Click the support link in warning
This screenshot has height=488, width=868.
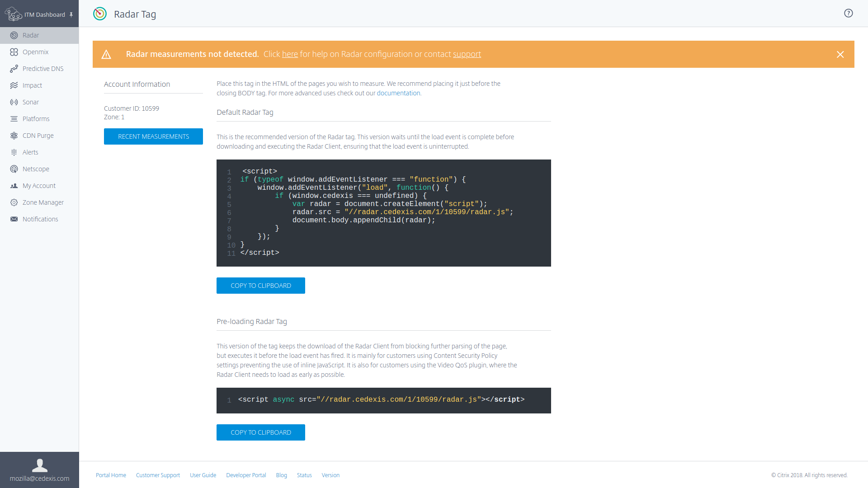tap(467, 54)
